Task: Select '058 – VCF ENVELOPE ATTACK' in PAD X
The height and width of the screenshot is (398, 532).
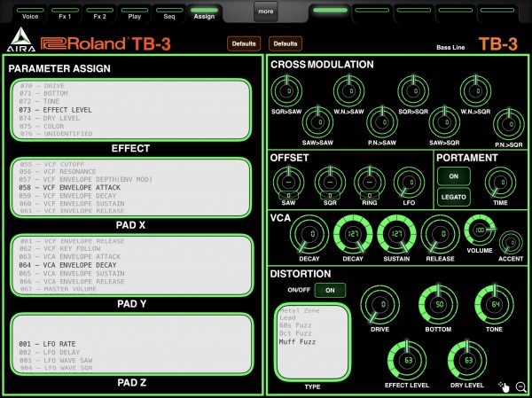Action: pyautogui.click(x=69, y=188)
